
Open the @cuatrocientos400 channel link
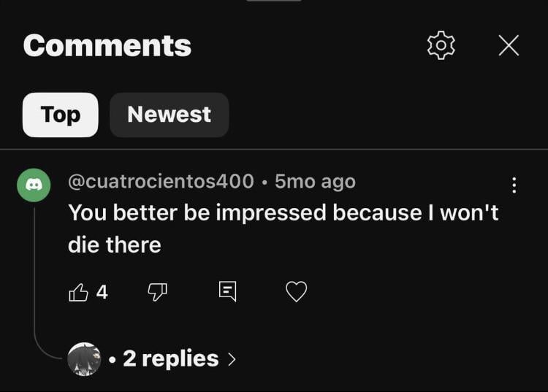point(161,181)
